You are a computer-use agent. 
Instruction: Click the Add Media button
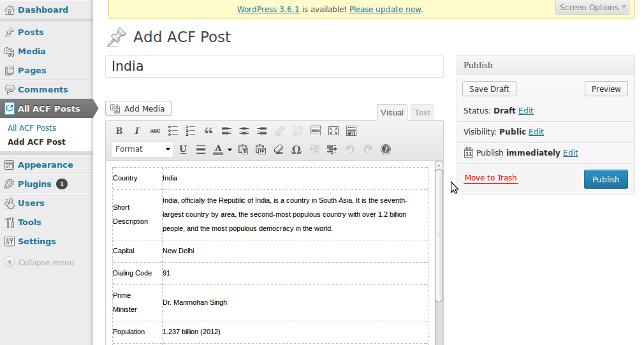(138, 109)
